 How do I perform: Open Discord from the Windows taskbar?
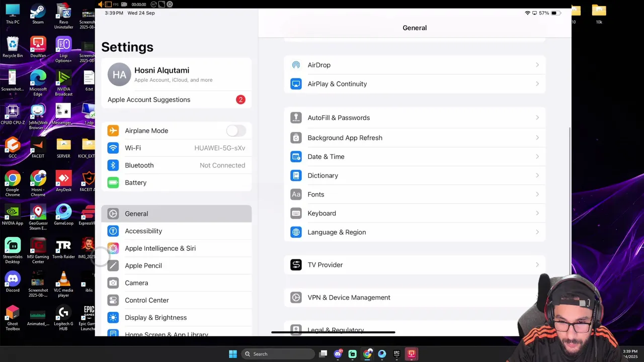(x=338, y=354)
